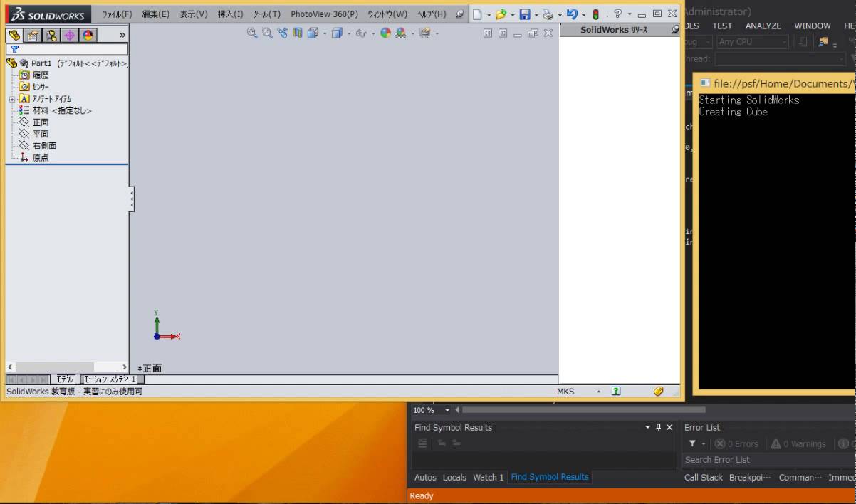Viewport: 856px width, 504px height.
Task: Open Visual Studio ANALYZE menu
Action: 763,26
